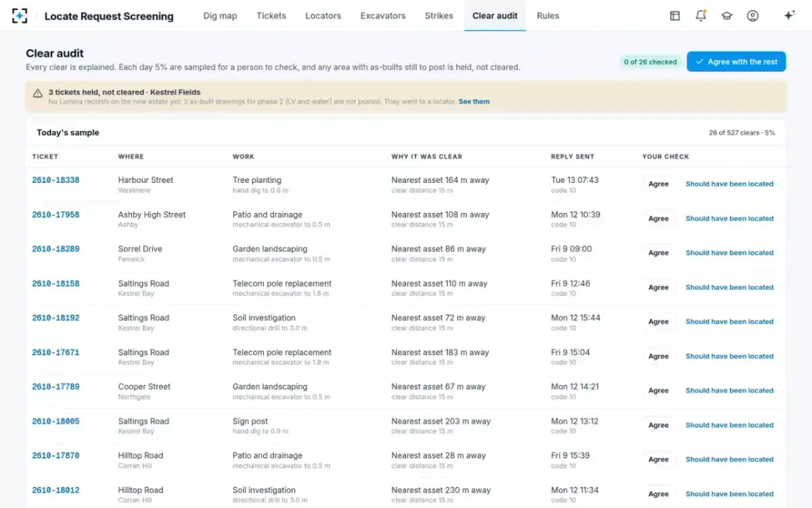Click the Sign post work cell
The height and width of the screenshot is (508, 812).
(x=250, y=421)
